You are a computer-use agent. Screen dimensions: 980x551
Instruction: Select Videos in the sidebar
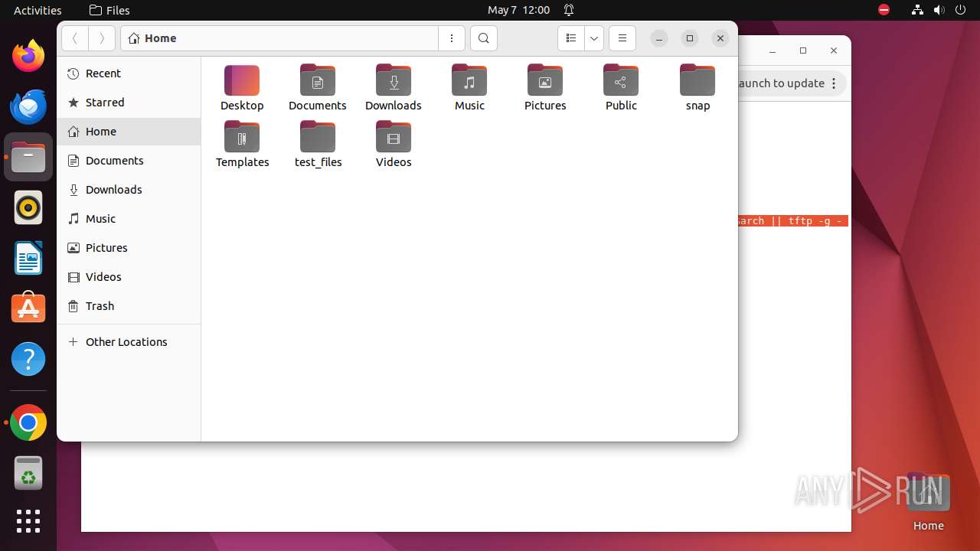point(129,277)
